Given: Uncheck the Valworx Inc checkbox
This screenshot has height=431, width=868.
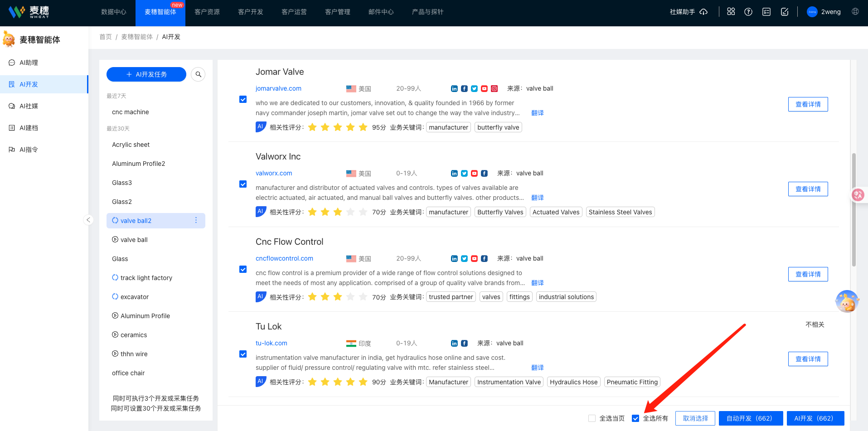Looking at the screenshot, I should pos(243,184).
